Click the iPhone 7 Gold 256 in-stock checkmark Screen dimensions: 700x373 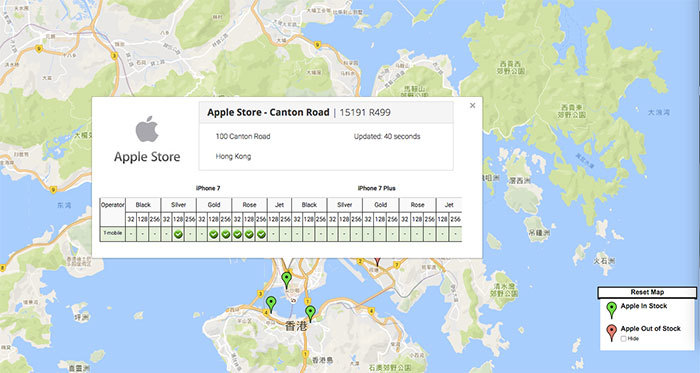point(225,234)
